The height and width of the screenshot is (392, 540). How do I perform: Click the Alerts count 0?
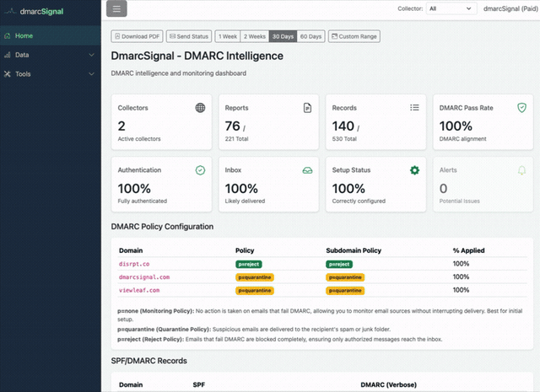[443, 188]
